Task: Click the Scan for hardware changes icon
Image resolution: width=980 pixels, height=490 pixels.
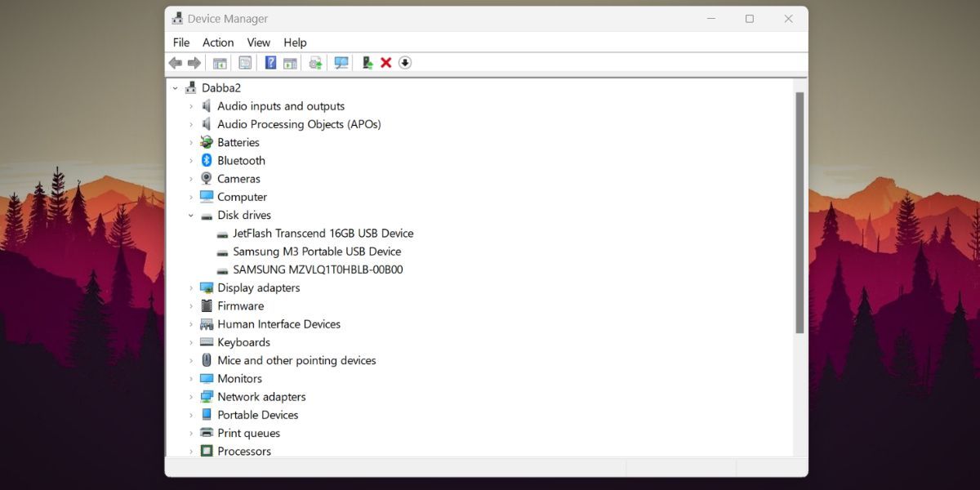Action: [x=341, y=63]
